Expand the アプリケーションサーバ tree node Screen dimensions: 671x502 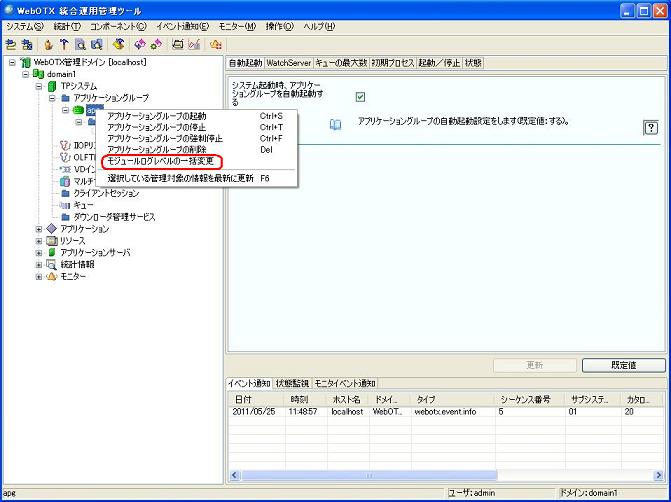click(x=39, y=252)
